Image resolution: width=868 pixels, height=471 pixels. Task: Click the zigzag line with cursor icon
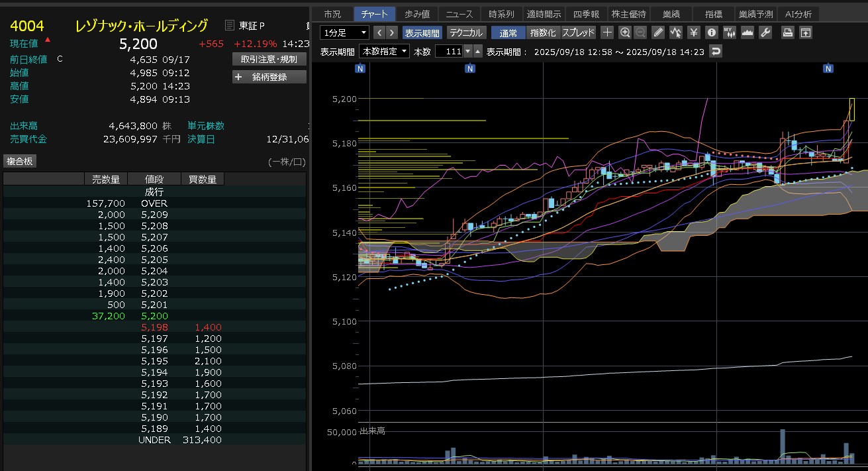click(676, 32)
